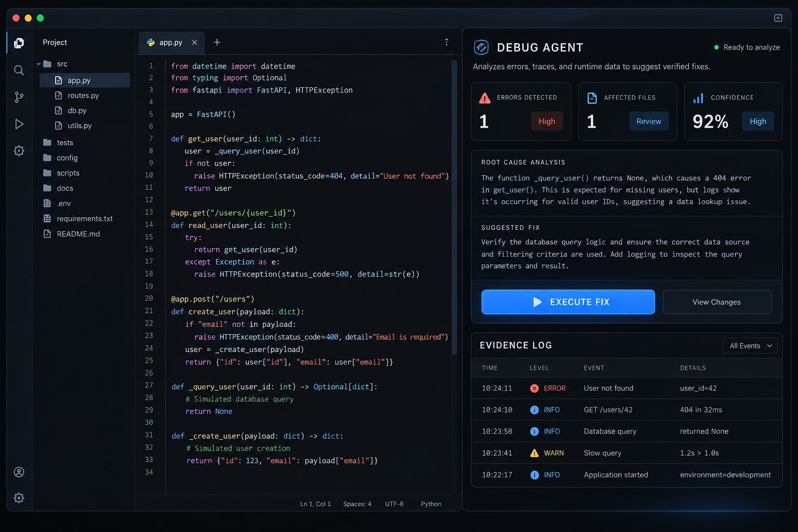The width and height of the screenshot is (798, 532).
Task: Click the ERROR level icon at 10:24:11
Action: pyautogui.click(x=534, y=388)
